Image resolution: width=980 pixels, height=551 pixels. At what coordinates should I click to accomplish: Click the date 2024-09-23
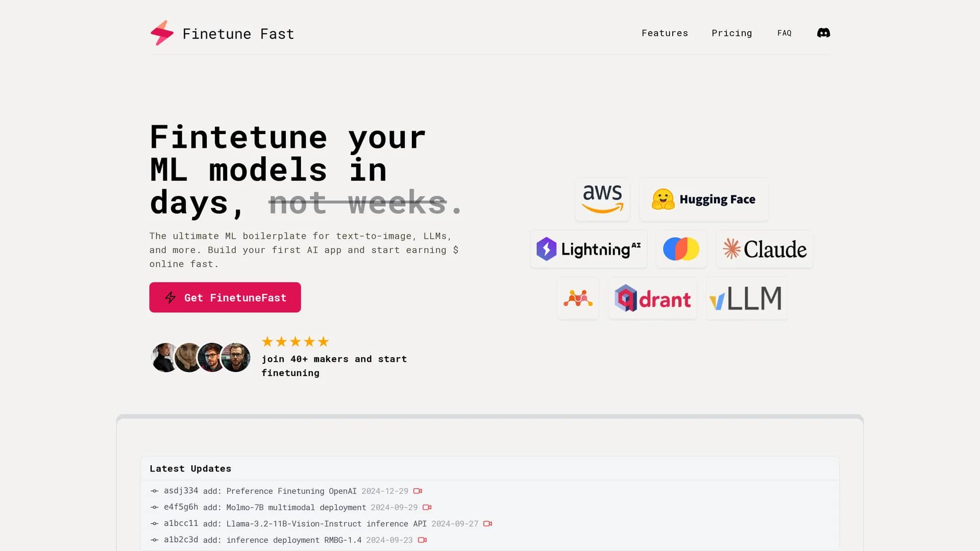coord(389,540)
